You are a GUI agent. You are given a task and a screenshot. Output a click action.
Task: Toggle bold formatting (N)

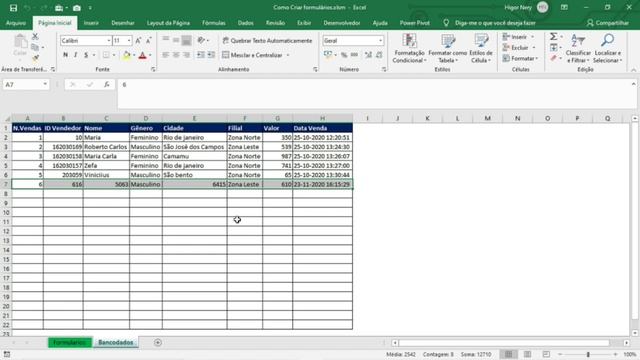click(x=65, y=55)
